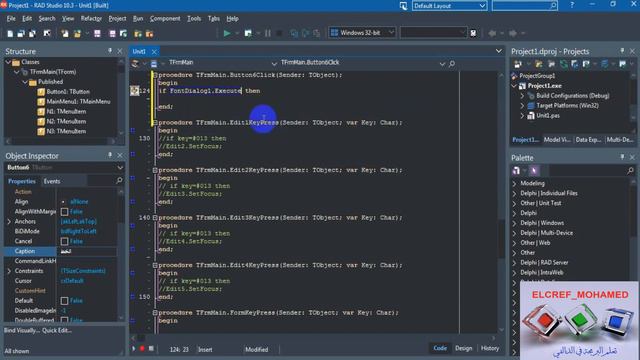Click the Add file to project icon
Image resolution: width=640 pixels, height=360 pixels.
coord(138,33)
